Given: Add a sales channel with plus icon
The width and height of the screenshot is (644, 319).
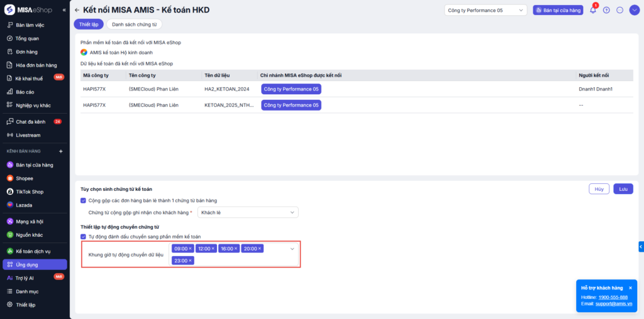Looking at the screenshot, I should pos(61,151).
